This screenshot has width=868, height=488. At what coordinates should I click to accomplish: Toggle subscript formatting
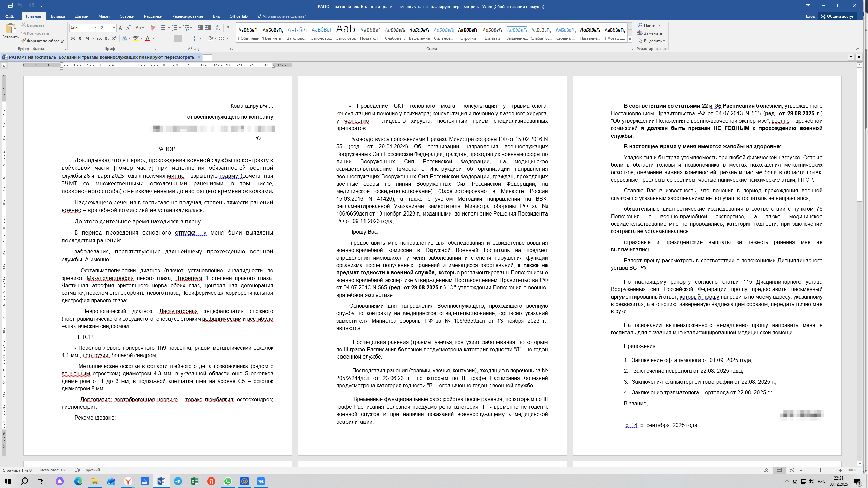tap(107, 38)
